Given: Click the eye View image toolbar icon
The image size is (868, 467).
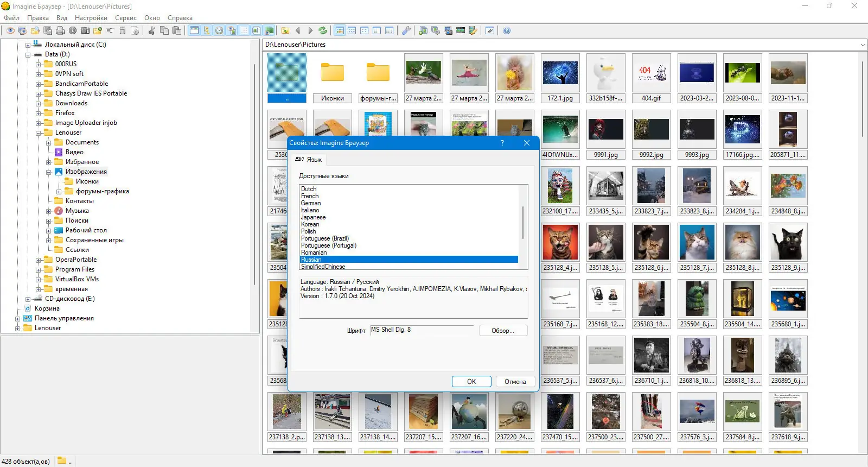Looking at the screenshot, I should 10,31.
